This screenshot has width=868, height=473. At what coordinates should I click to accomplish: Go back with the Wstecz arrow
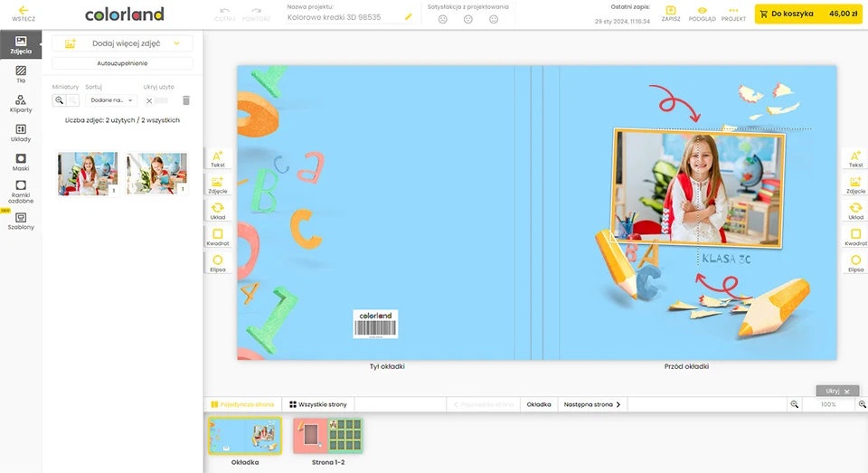pos(24,14)
